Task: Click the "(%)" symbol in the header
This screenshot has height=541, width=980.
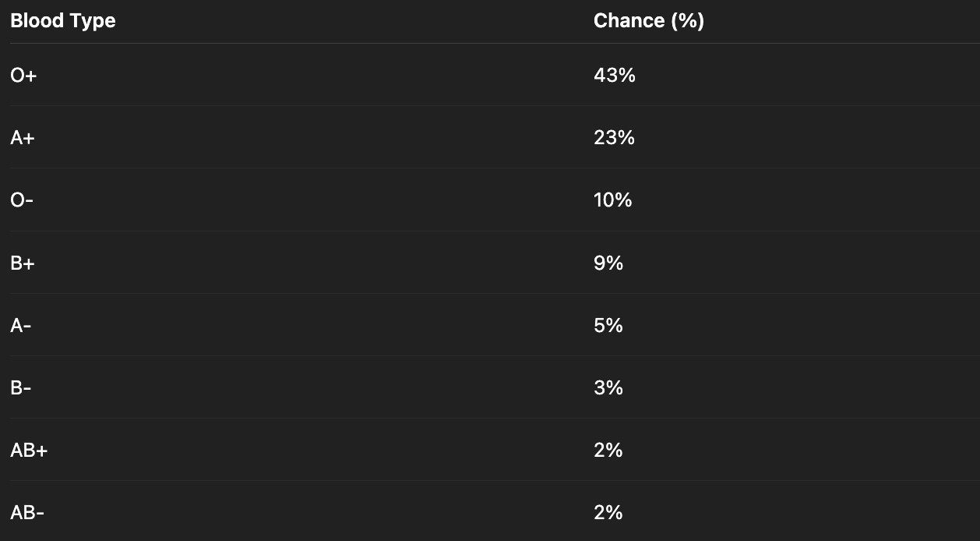Action: coord(687,21)
